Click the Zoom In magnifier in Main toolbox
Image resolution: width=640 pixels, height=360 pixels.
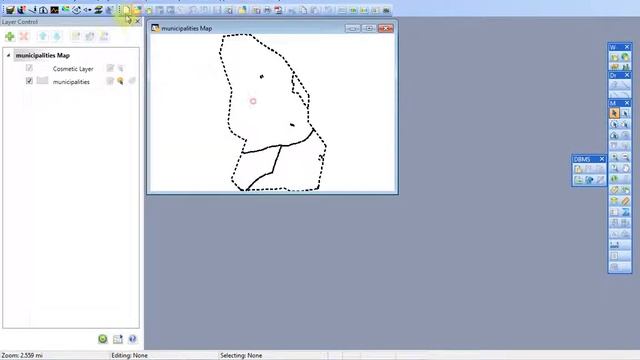coord(615,157)
